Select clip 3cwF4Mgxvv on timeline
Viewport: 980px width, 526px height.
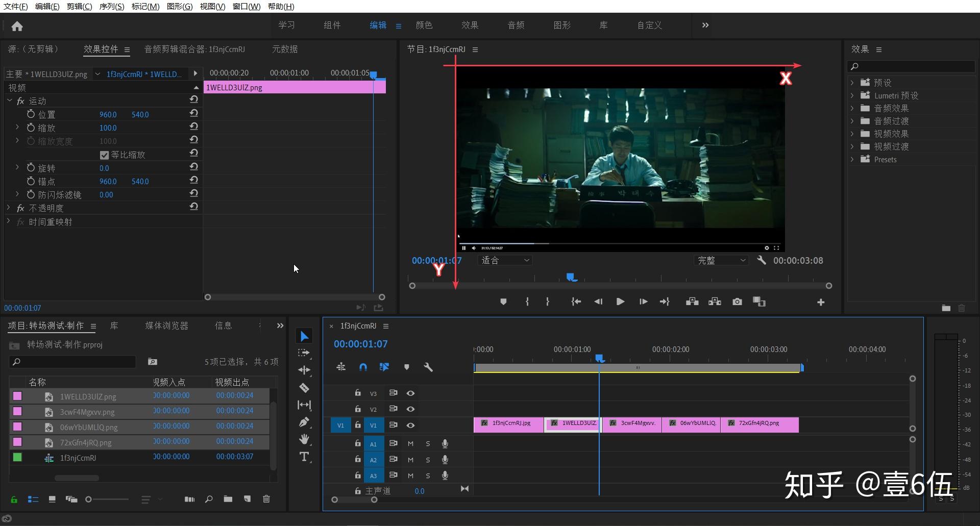(x=632, y=424)
